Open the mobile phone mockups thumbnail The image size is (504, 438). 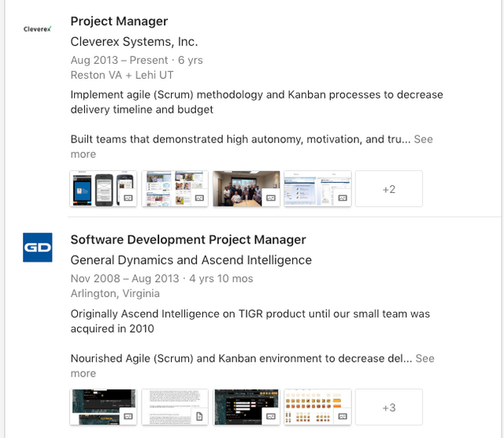coord(103,189)
